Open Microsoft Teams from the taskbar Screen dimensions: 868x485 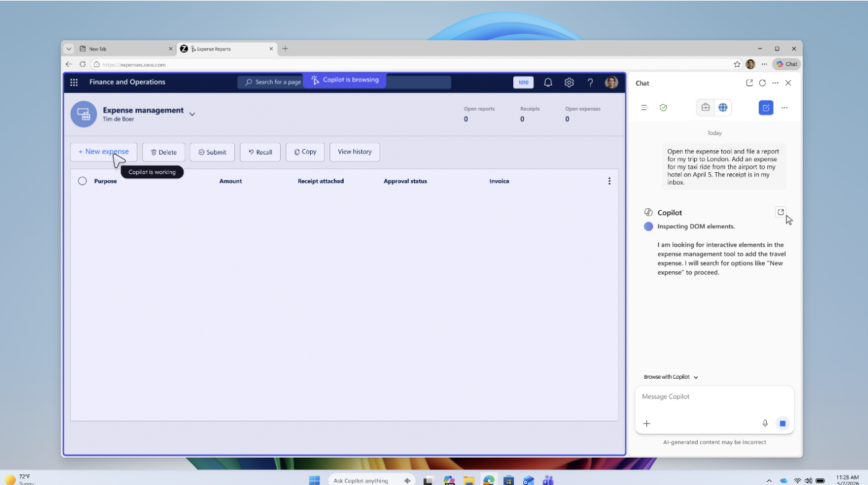[548, 481]
